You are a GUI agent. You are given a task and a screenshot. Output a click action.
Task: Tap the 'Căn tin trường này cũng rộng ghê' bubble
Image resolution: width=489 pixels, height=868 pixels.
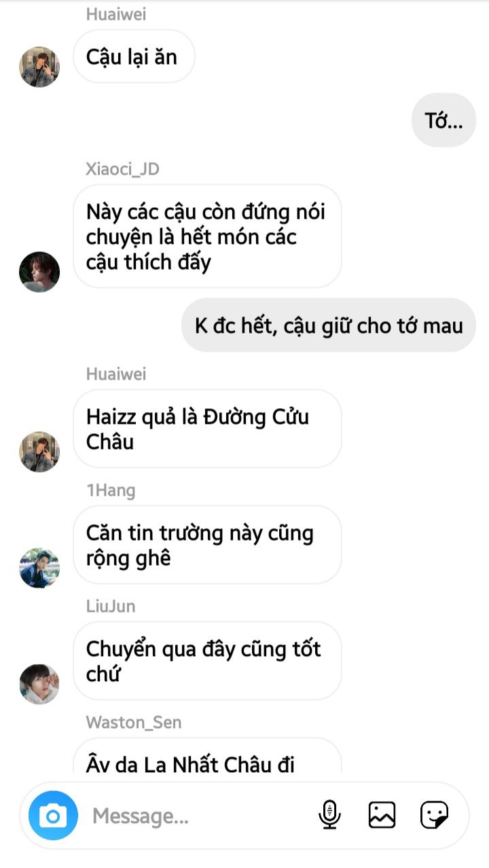(x=207, y=545)
